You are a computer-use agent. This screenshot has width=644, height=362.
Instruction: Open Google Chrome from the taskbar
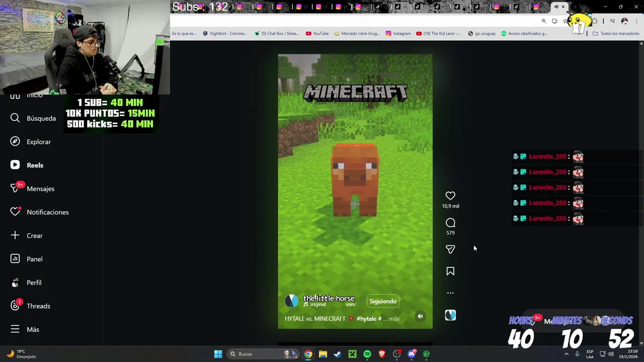(x=308, y=354)
